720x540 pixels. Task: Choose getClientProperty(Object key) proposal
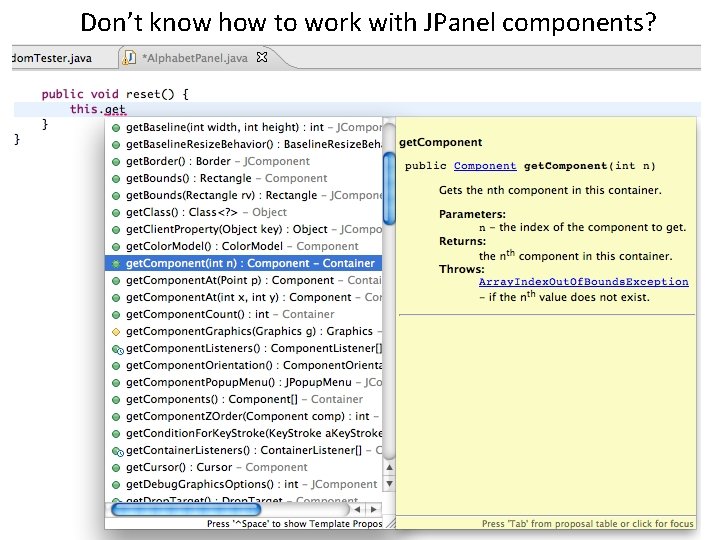coord(243,229)
